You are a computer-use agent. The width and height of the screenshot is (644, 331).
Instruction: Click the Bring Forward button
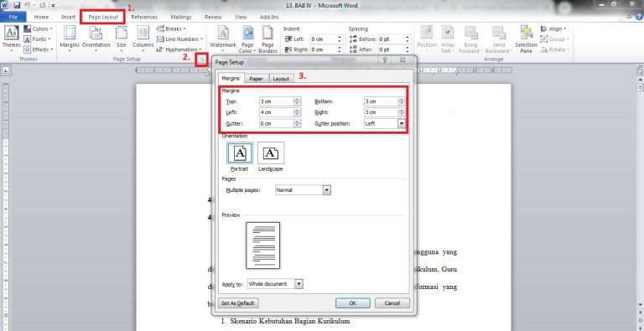470,39
